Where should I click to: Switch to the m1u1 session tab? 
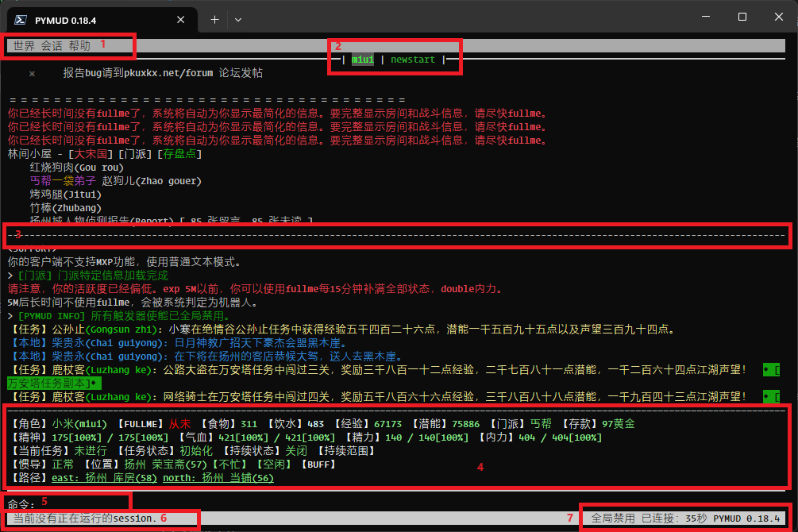[362, 60]
